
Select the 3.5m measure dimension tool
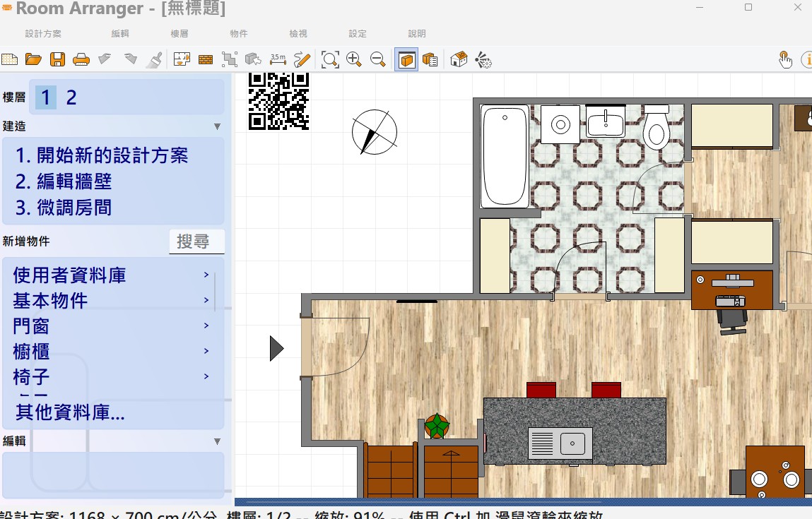coord(278,59)
